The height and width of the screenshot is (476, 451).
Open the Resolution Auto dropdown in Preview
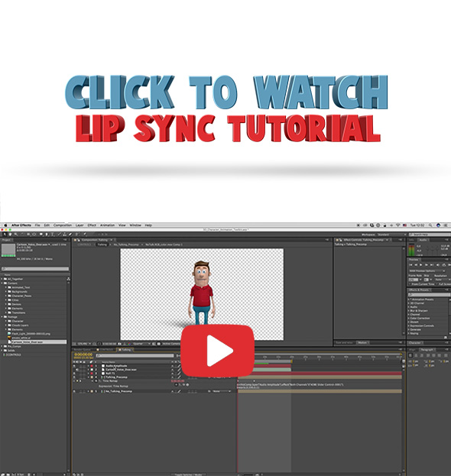443,280
